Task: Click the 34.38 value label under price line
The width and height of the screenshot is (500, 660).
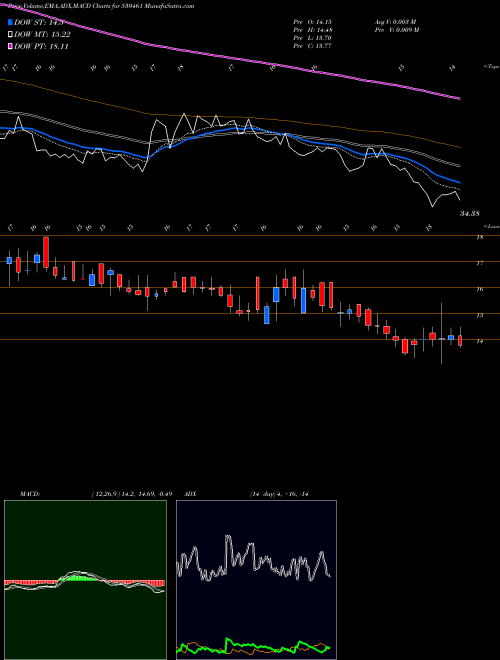Action: click(x=469, y=214)
